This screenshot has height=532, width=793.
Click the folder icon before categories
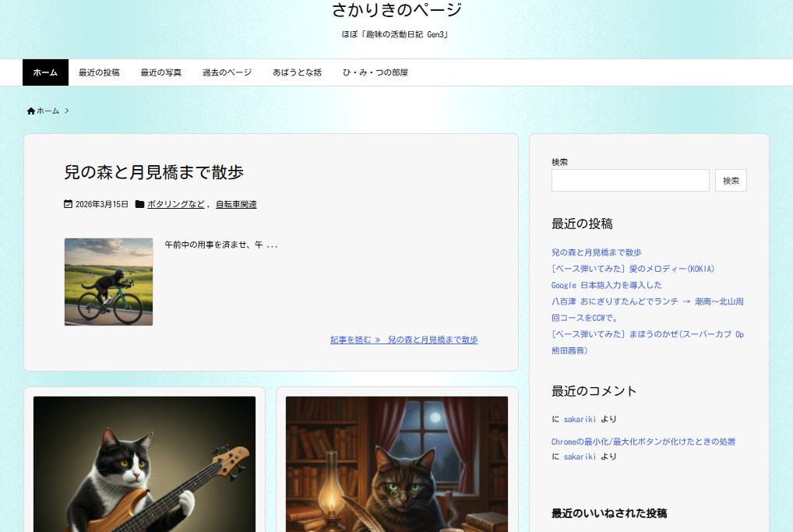(139, 204)
